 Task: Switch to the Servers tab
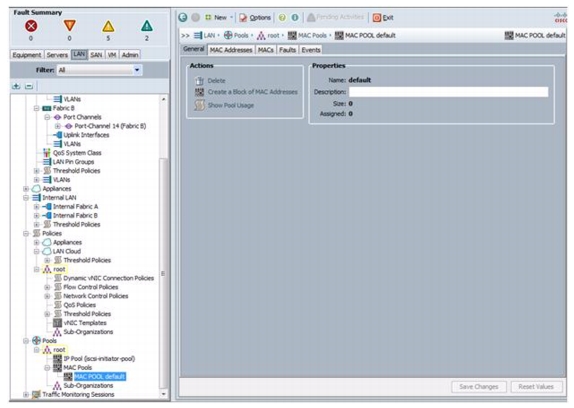(57, 55)
